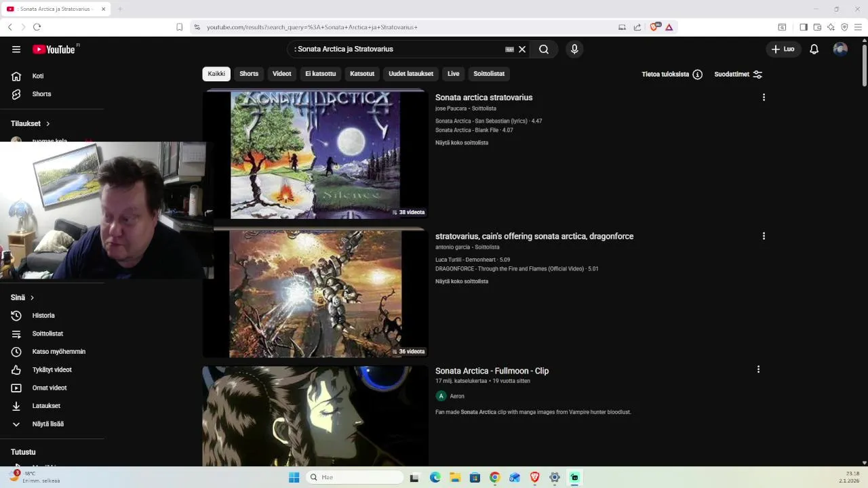Image resolution: width=868 pixels, height=488 pixels.
Task: Run search with the magnifier button
Action: [x=544, y=49]
